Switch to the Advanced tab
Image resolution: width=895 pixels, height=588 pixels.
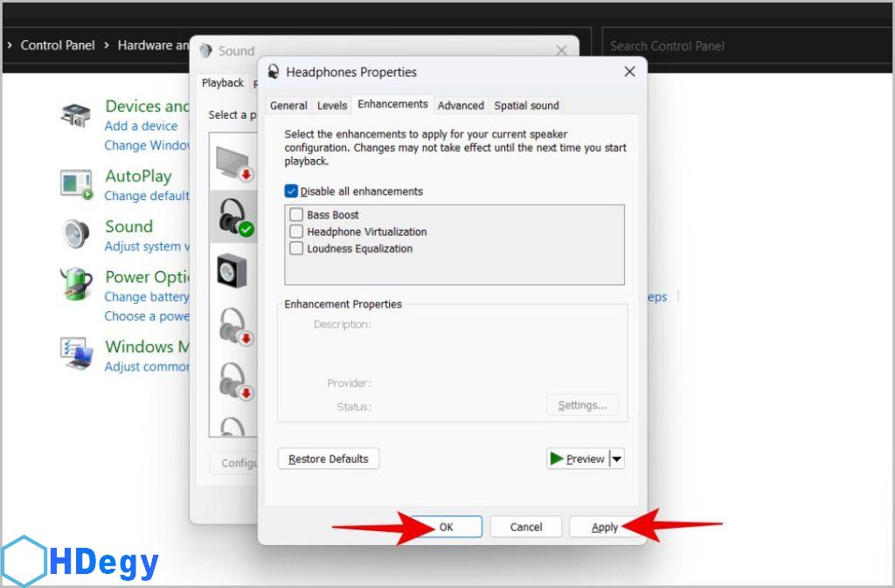click(x=461, y=106)
